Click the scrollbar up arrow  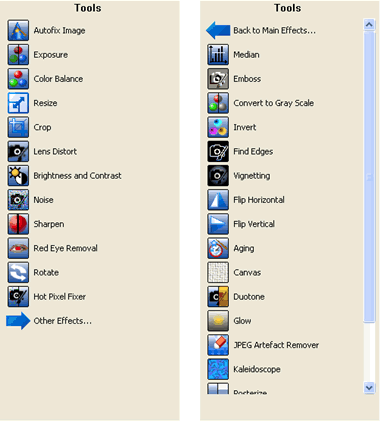coord(369,25)
